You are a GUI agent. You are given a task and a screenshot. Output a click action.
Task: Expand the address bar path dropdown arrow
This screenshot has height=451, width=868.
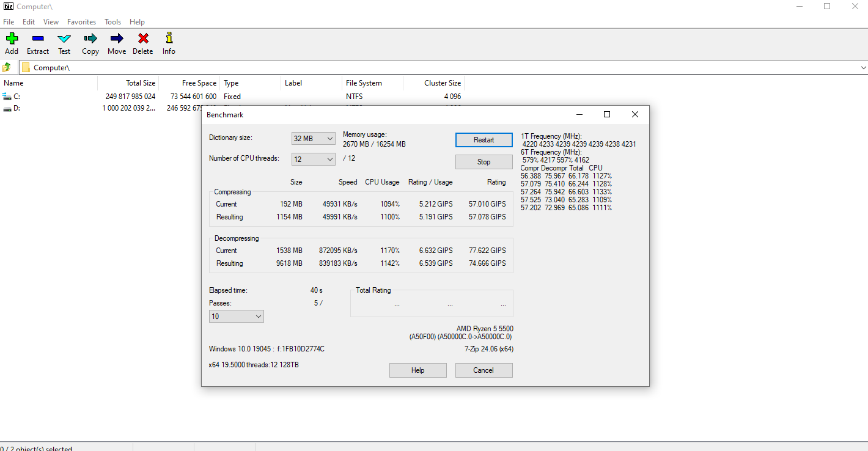point(863,67)
